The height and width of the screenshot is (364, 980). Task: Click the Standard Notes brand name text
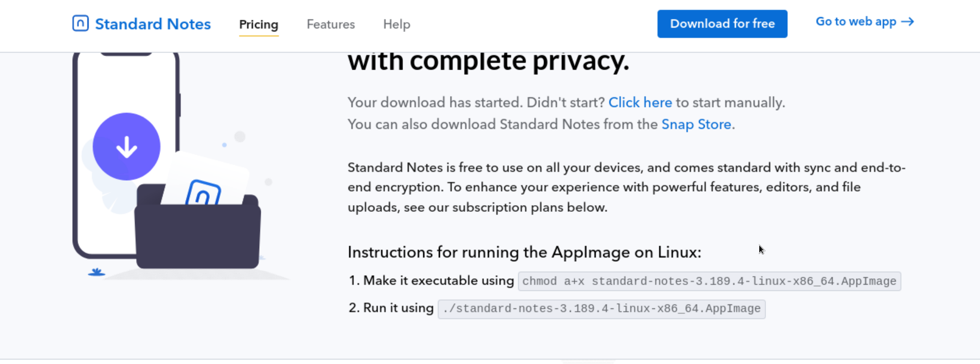(x=153, y=23)
